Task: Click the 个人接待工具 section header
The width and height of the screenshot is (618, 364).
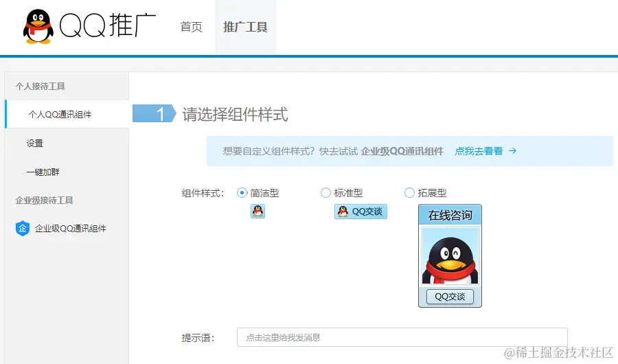Action: tap(41, 86)
